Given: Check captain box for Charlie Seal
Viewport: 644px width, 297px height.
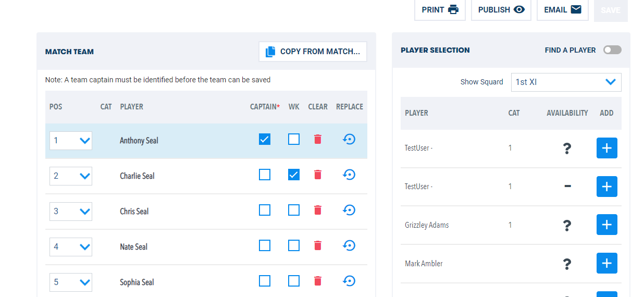Looking at the screenshot, I should [x=265, y=175].
